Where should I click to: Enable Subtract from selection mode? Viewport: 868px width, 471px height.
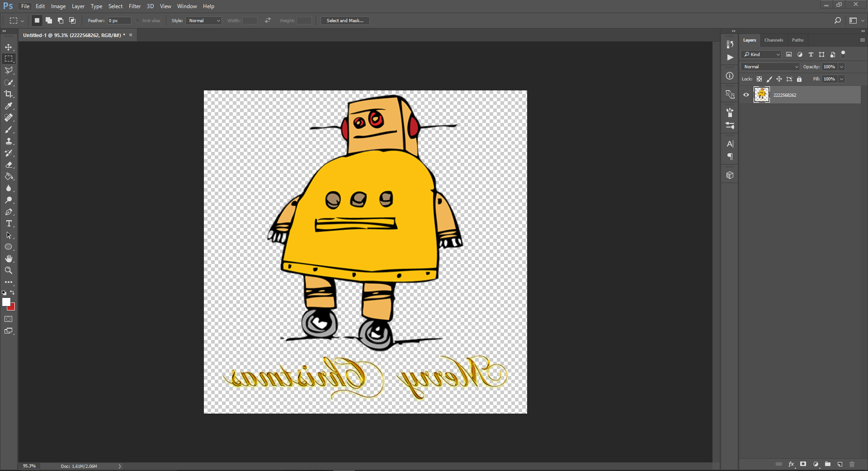click(x=61, y=20)
